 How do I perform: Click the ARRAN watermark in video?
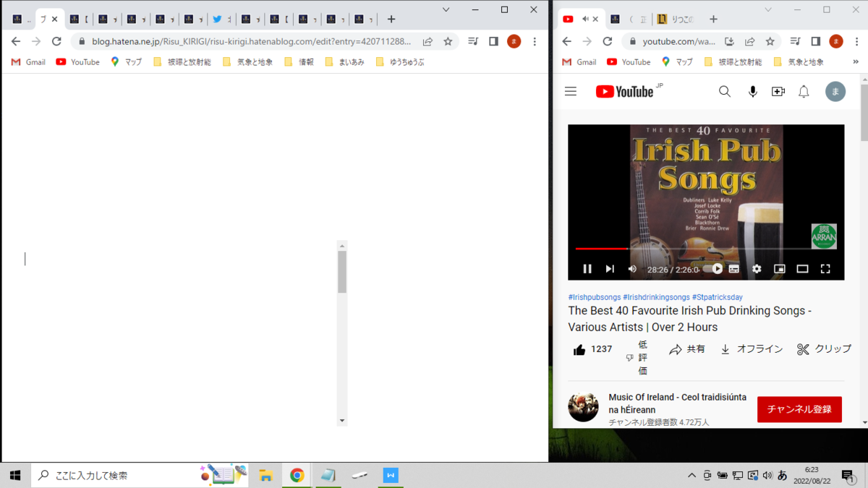click(x=824, y=236)
